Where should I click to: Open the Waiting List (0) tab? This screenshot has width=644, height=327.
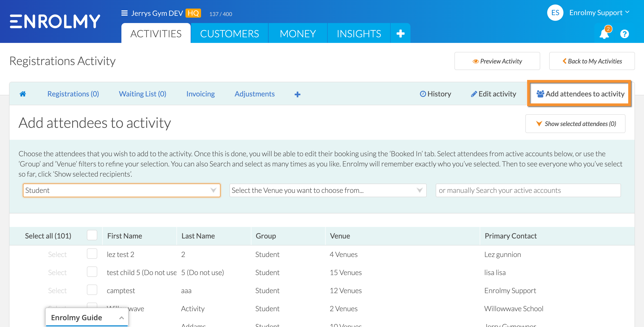pyautogui.click(x=143, y=94)
